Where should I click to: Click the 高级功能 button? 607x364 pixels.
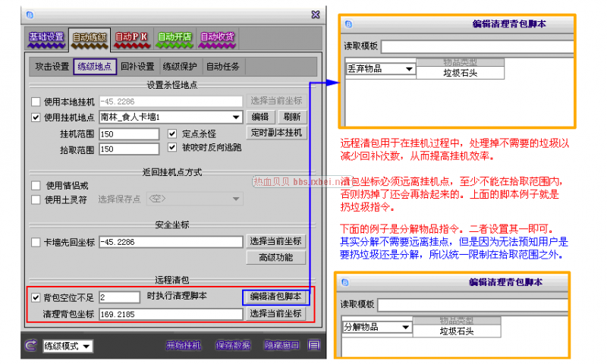(275, 258)
